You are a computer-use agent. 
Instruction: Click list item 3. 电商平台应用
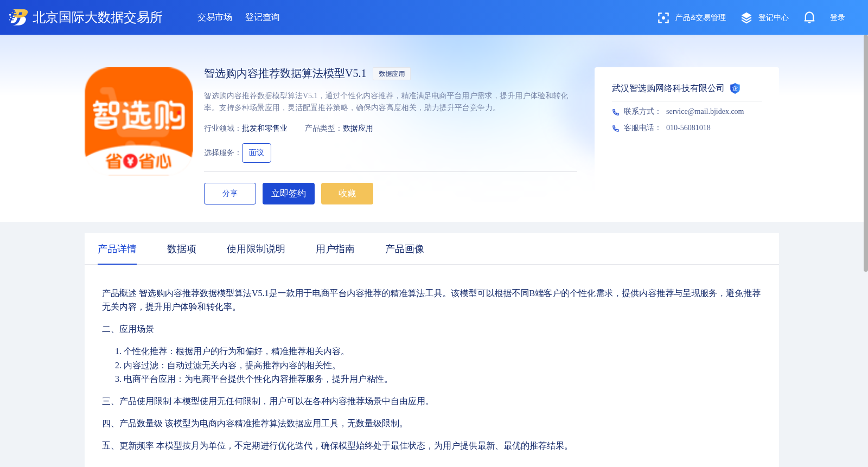(254, 379)
